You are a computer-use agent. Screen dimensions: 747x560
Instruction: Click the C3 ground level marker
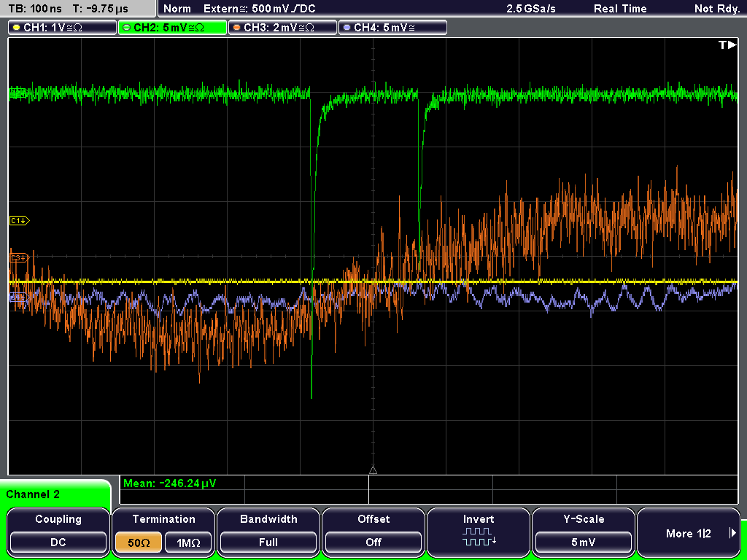[20, 257]
